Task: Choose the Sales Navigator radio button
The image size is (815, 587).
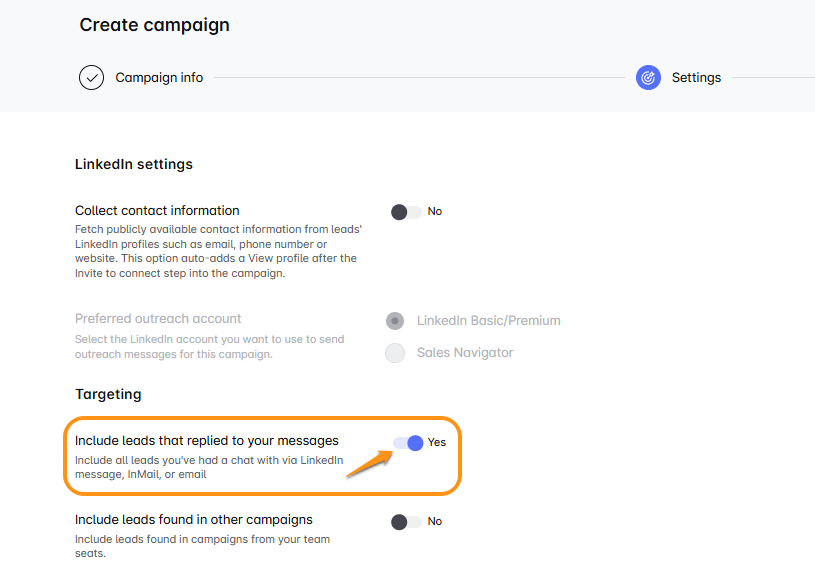Action: pos(395,353)
